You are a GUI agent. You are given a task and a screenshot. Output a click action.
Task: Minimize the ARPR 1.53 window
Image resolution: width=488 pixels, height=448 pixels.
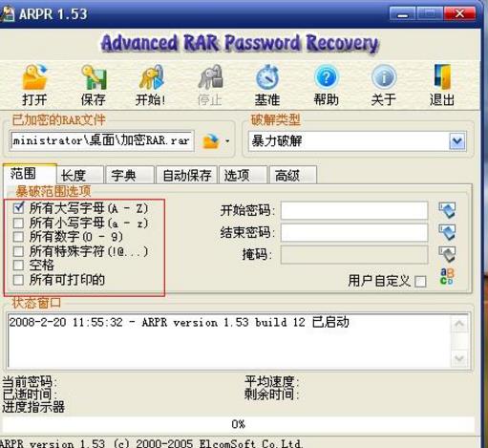(402, 14)
